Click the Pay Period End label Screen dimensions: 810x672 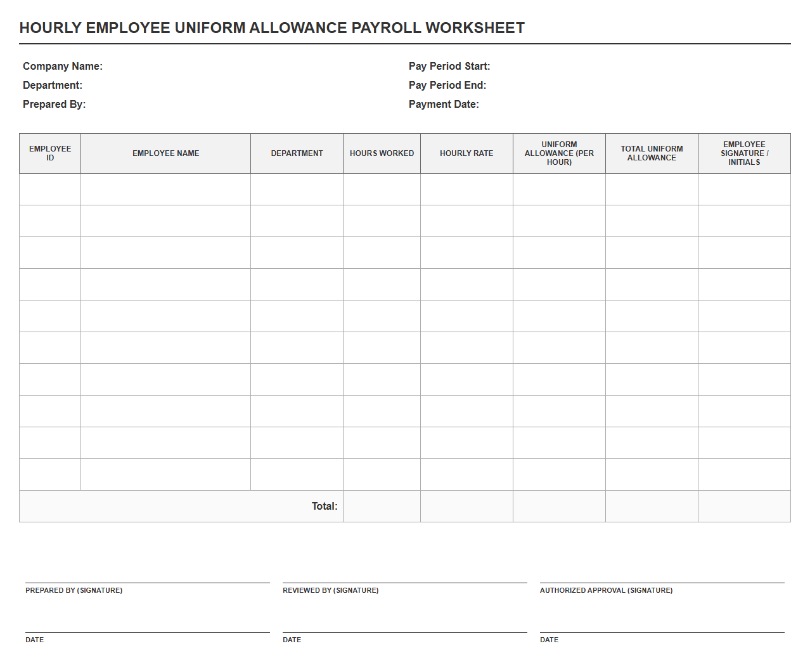point(447,85)
